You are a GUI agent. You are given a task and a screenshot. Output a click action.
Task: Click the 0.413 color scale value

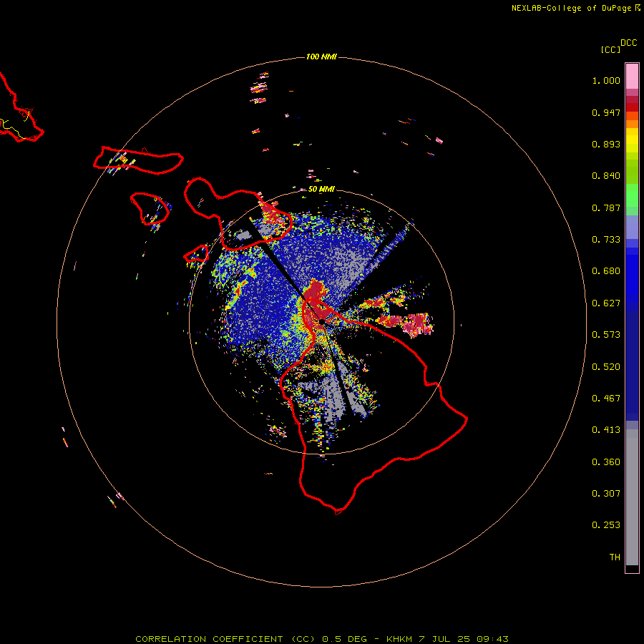coord(606,430)
